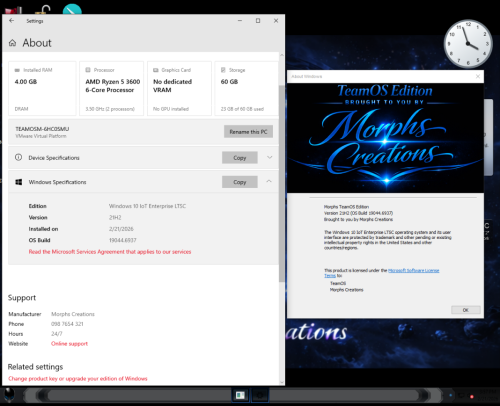Open the Settings gear icon on taskbar

tap(260, 395)
